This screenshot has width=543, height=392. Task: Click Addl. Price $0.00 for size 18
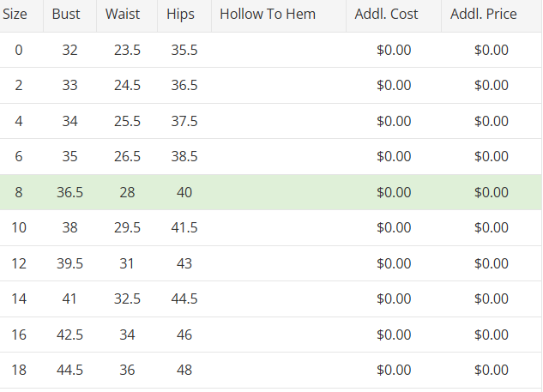click(x=492, y=371)
